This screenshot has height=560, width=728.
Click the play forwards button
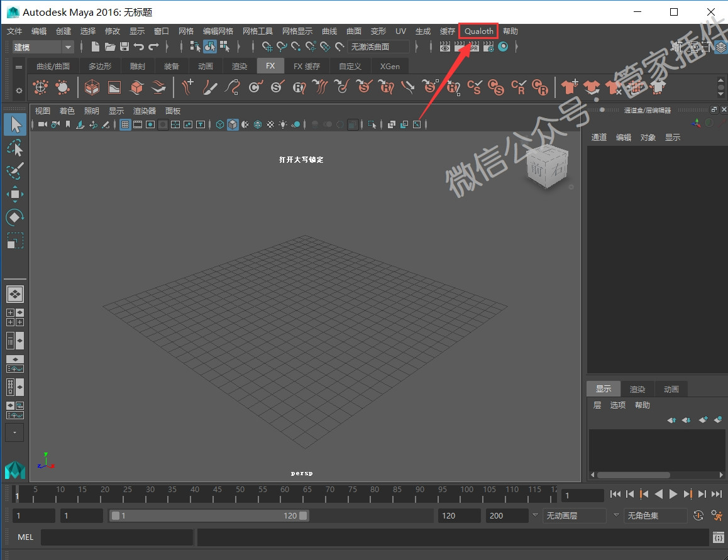(x=673, y=494)
